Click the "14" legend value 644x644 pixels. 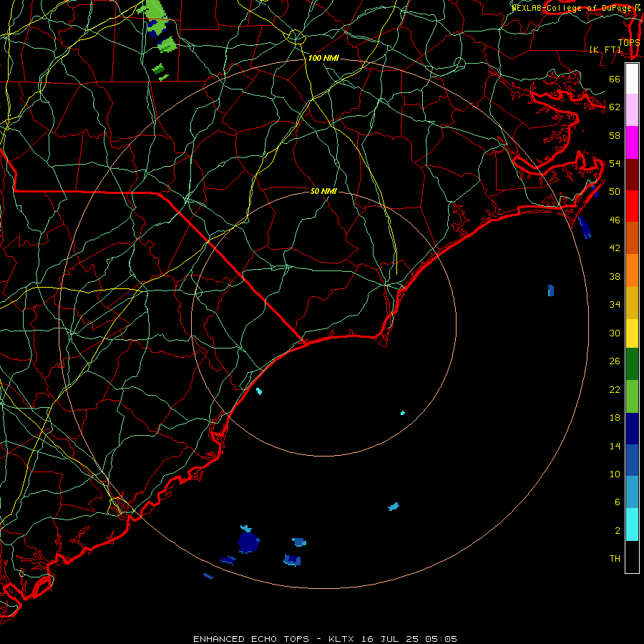coord(615,446)
